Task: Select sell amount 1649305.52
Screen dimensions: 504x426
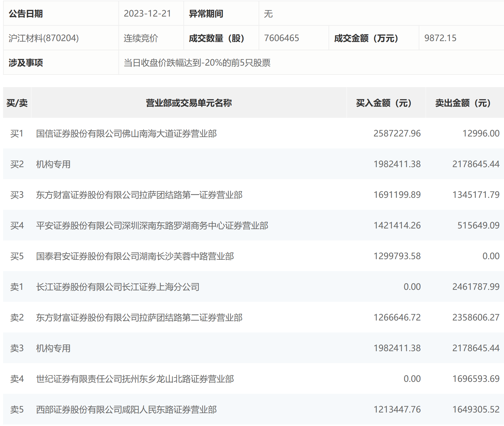Action: point(476,409)
